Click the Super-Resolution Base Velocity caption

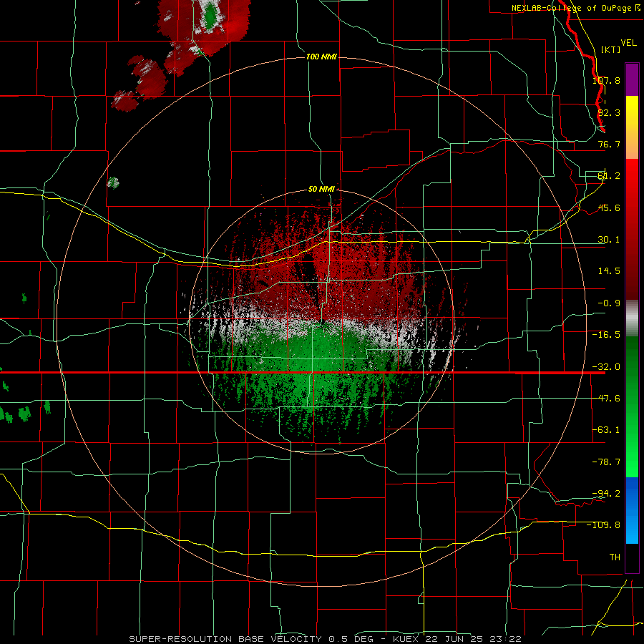click(326, 639)
